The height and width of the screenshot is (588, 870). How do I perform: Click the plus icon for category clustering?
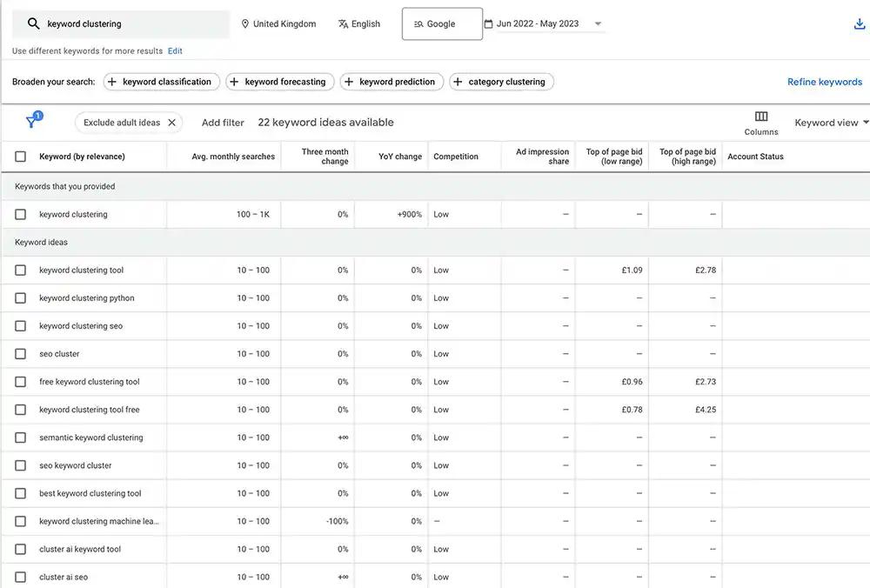point(458,82)
